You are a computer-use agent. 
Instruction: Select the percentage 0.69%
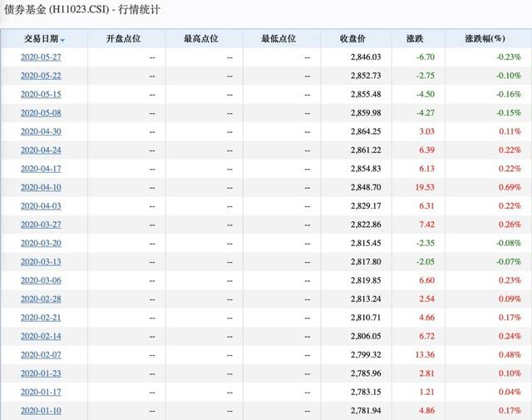tap(510, 187)
